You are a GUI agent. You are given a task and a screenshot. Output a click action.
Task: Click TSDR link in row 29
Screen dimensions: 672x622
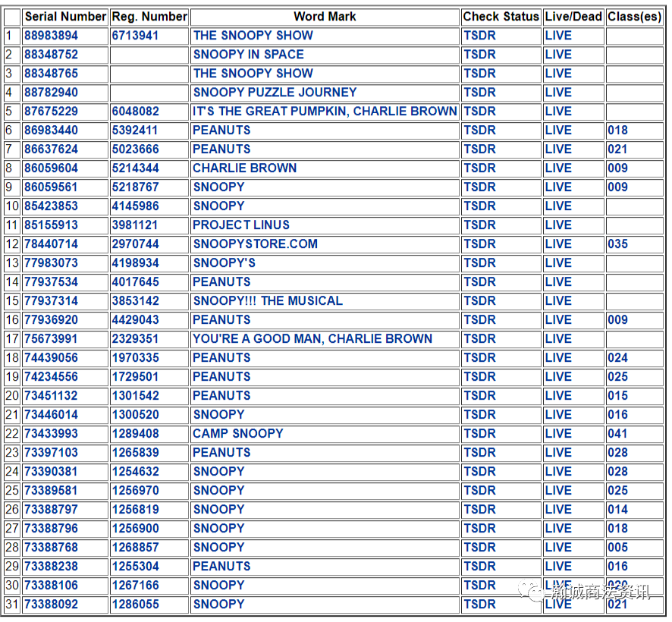point(479,567)
